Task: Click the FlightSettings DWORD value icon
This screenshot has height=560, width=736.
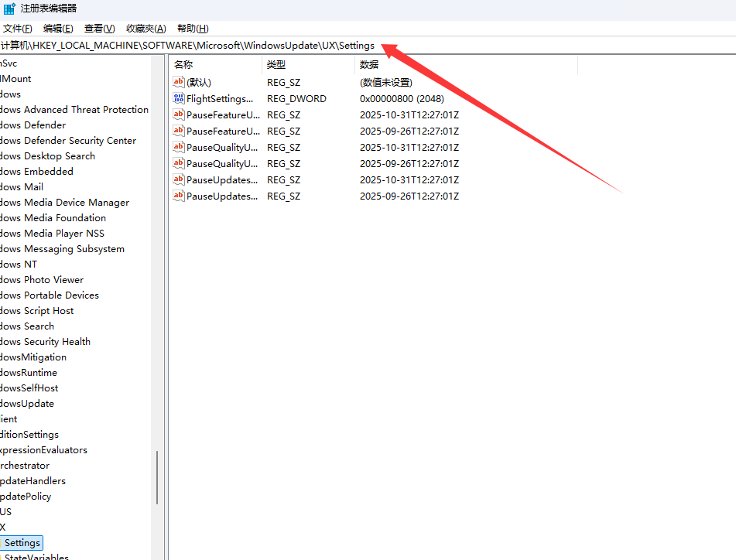Action: click(x=179, y=98)
